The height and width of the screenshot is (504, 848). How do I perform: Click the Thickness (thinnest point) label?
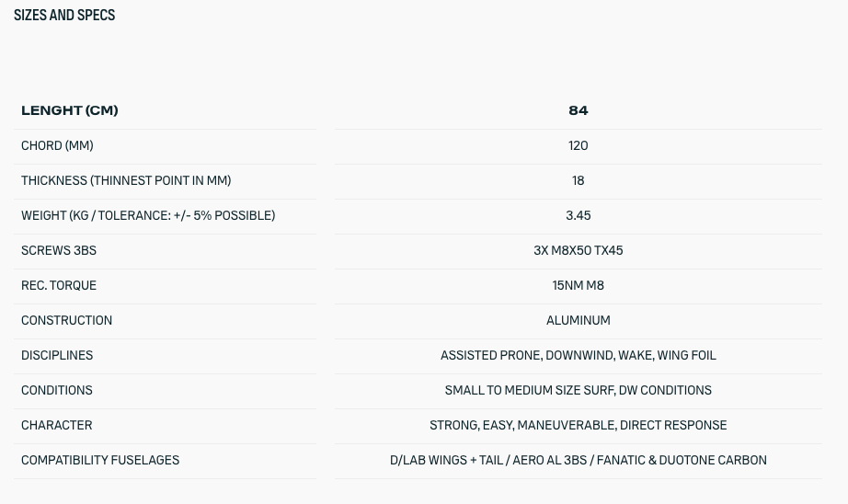tap(126, 180)
